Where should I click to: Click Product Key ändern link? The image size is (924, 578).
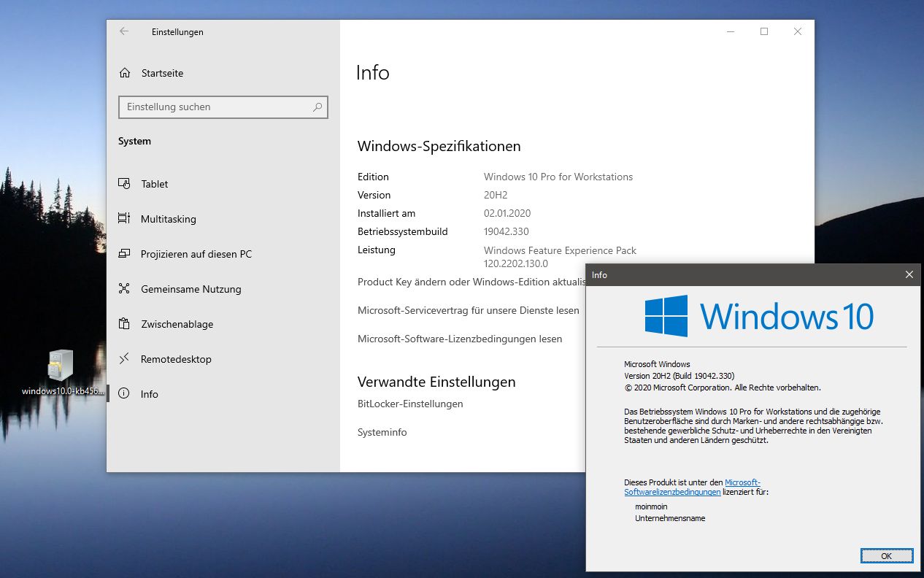471,282
